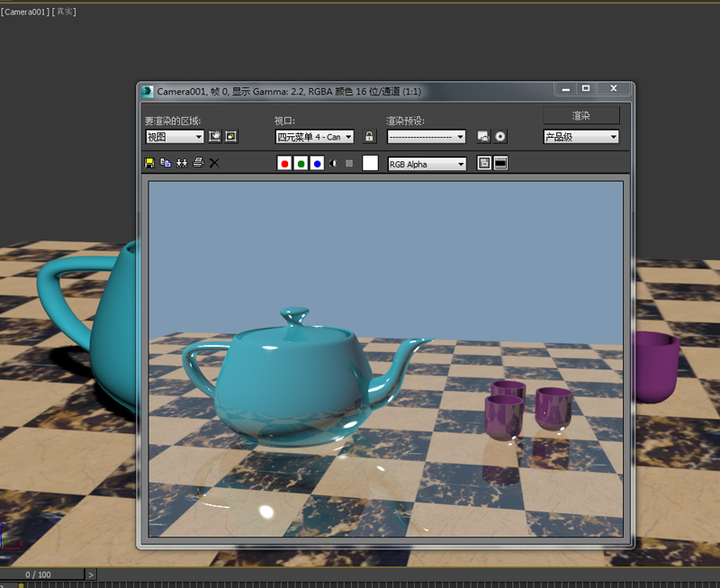Click the auto region selected icon
The image size is (720, 588).
coord(231,137)
